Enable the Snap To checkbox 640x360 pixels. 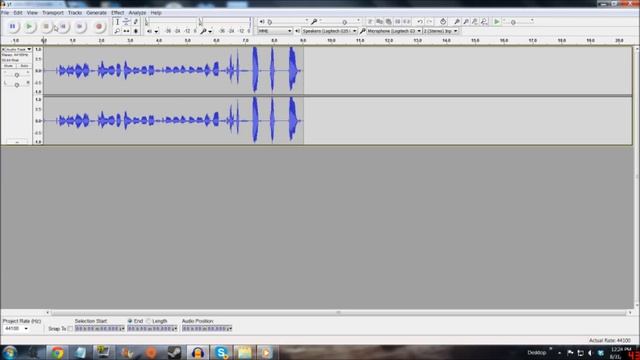click(70, 329)
